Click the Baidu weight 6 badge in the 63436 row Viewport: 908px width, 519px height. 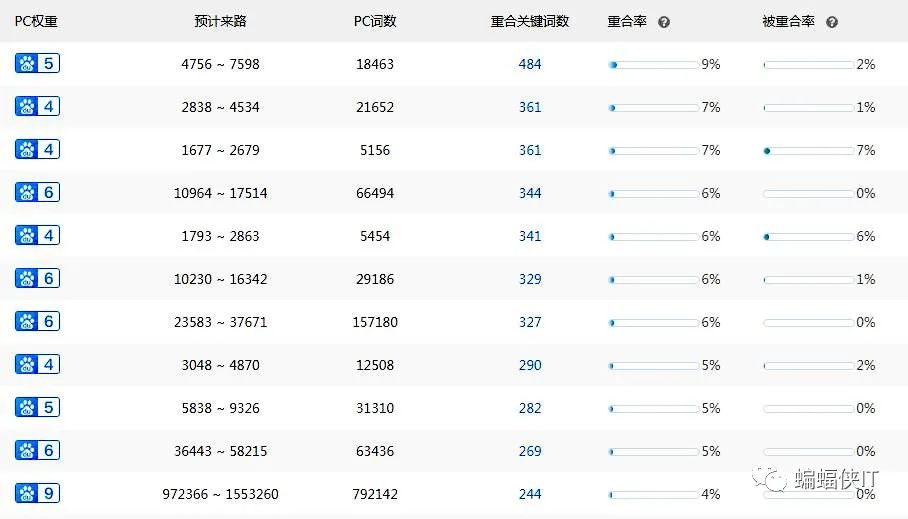[x=37, y=450]
